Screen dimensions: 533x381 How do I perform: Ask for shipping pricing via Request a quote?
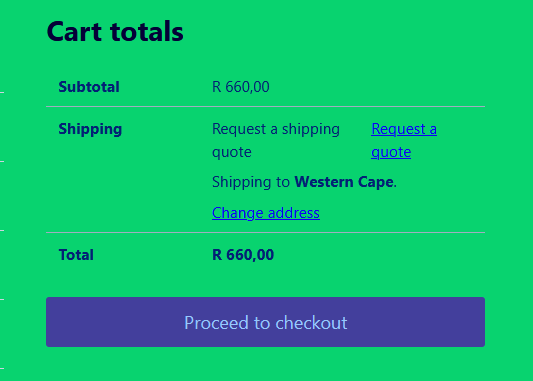click(x=404, y=140)
